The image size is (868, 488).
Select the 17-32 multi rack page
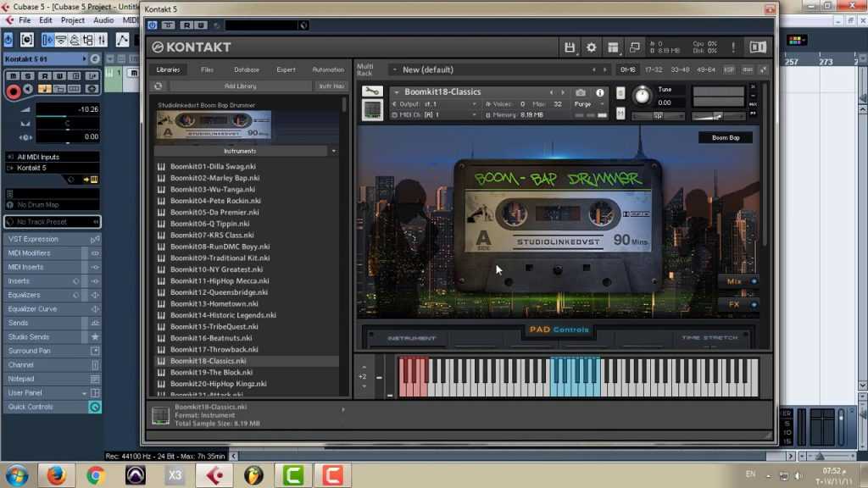[654, 69]
